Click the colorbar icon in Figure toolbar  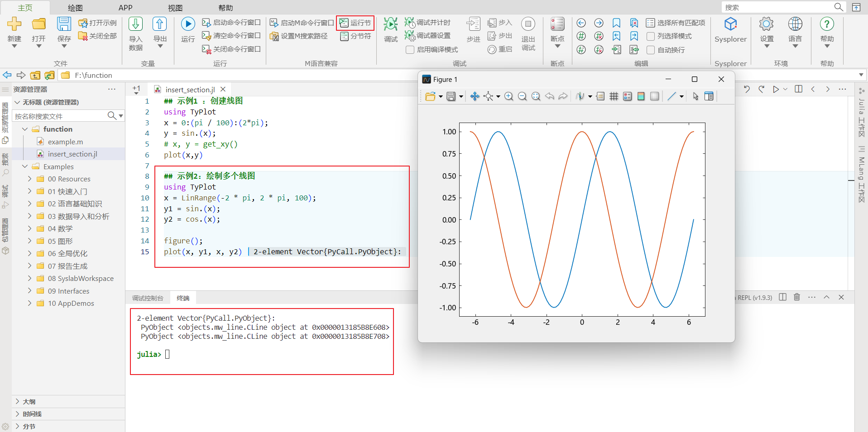641,96
